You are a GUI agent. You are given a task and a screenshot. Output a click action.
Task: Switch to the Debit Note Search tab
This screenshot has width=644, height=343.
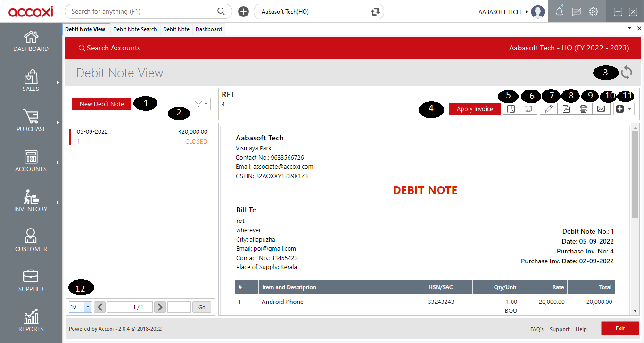pyautogui.click(x=135, y=29)
